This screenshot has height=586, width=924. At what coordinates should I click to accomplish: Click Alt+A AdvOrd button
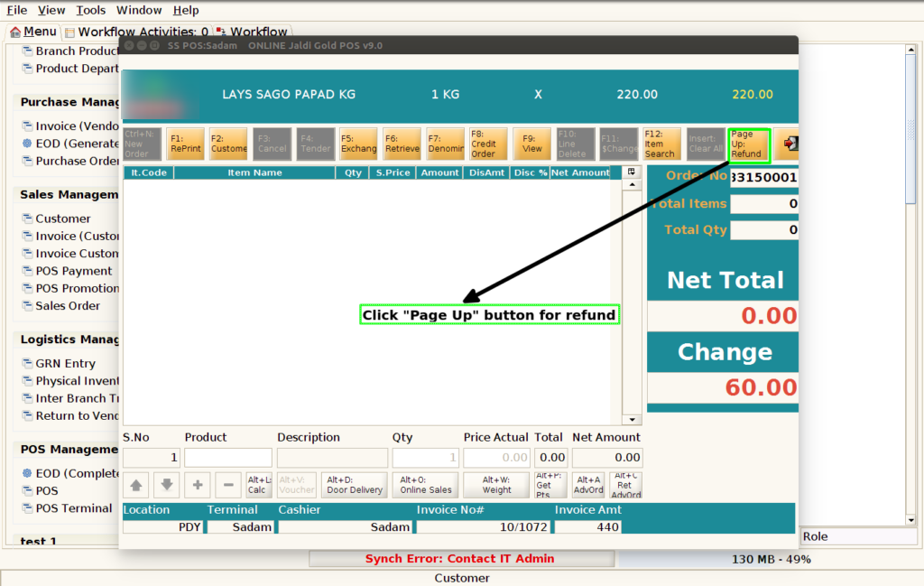point(588,485)
